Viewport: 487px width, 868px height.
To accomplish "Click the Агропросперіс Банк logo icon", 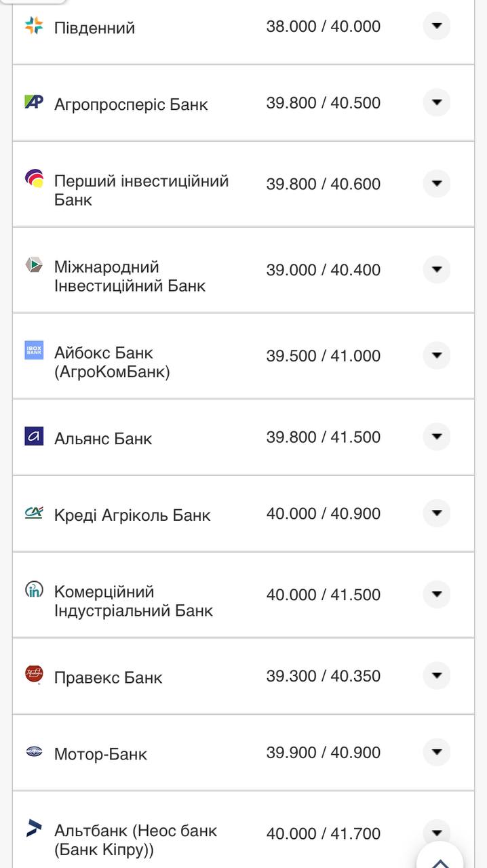I will click(x=34, y=102).
